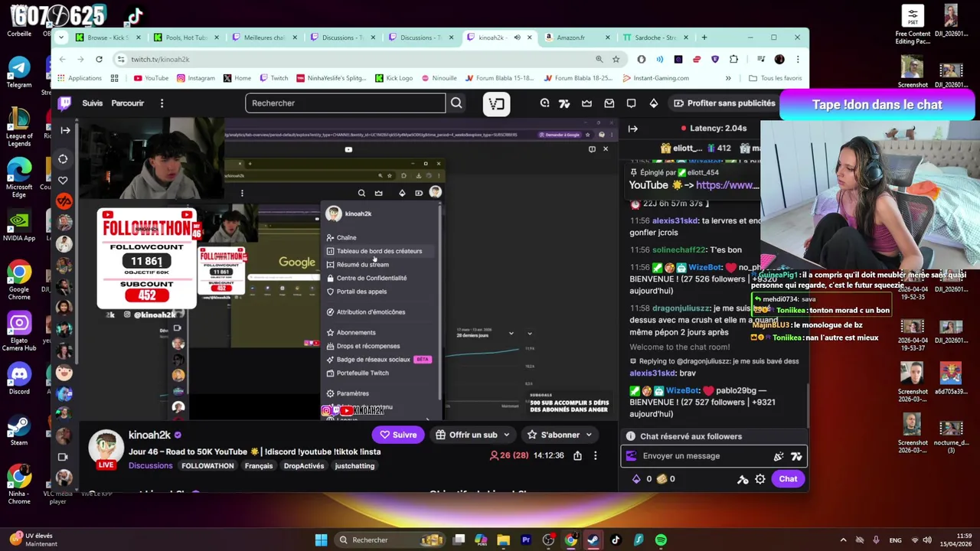980x551 pixels.
Task: Open the three-dot menu beside Parcourir
Action: point(162,103)
